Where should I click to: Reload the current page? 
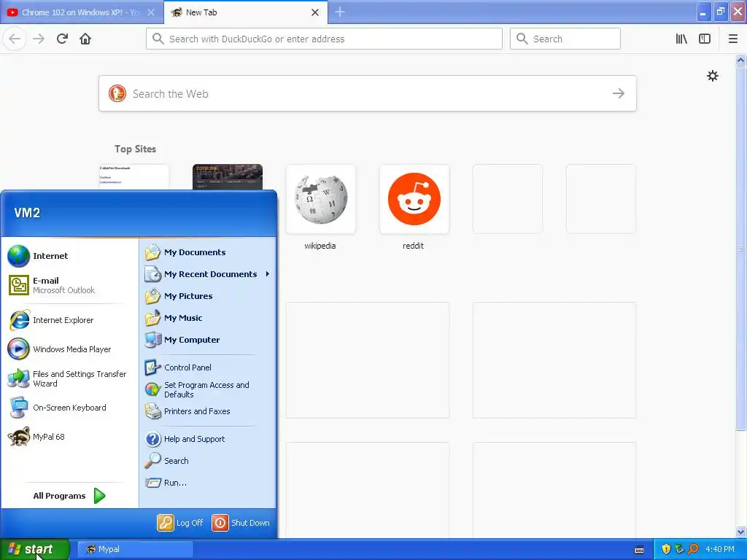62,39
